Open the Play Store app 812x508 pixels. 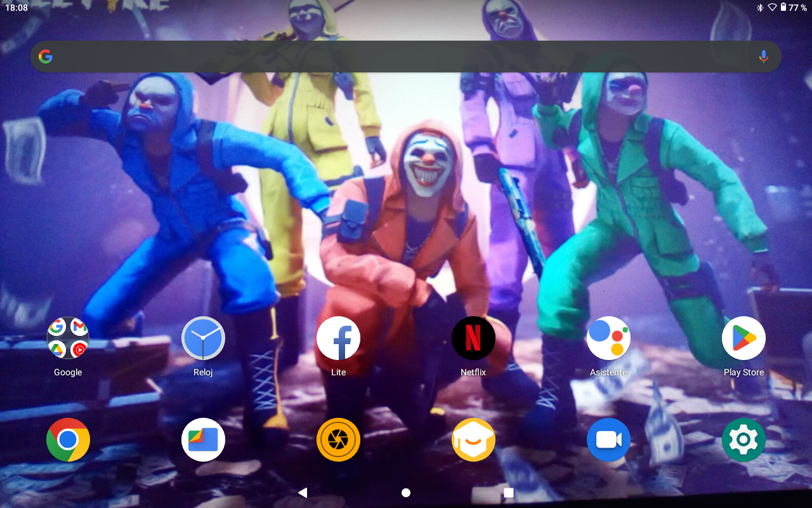pyautogui.click(x=743, y=338)
